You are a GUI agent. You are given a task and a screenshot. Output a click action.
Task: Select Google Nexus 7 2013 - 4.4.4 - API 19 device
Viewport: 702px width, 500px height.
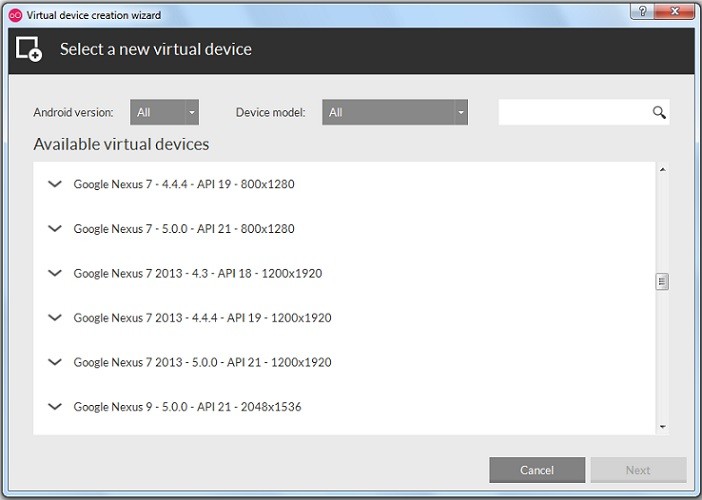pyautogui.click(x=202, y=318)
